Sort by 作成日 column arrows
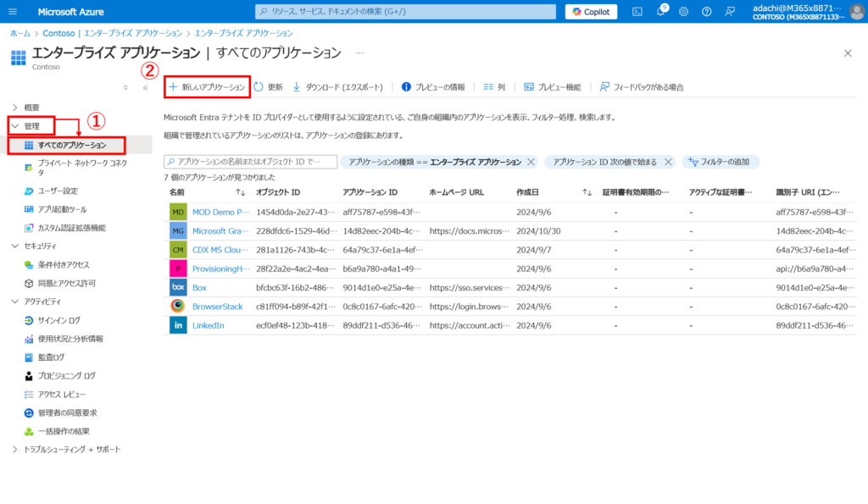868x504 pixels. tap(587, 192)
